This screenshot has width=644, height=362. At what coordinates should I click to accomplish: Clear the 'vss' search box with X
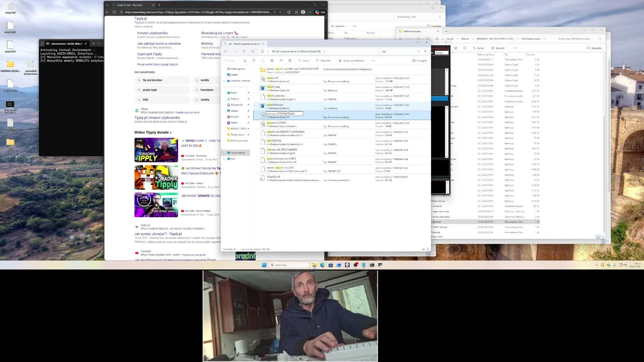[x=419, y=51]
